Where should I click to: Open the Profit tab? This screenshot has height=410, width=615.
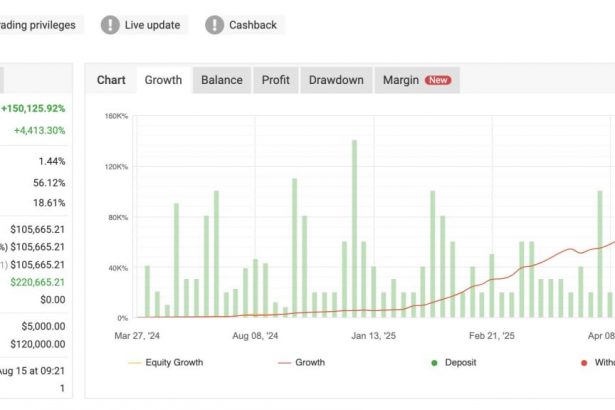pos(276,80)
